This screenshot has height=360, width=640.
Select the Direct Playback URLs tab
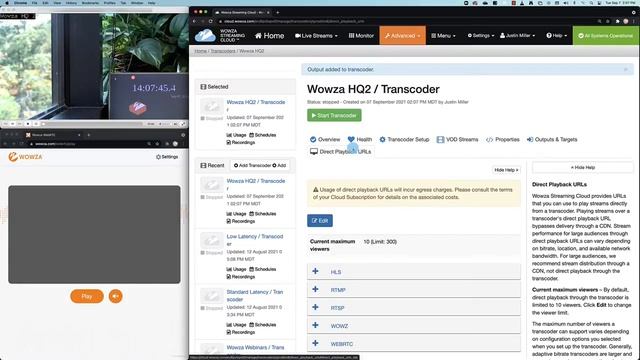point(340,151)
